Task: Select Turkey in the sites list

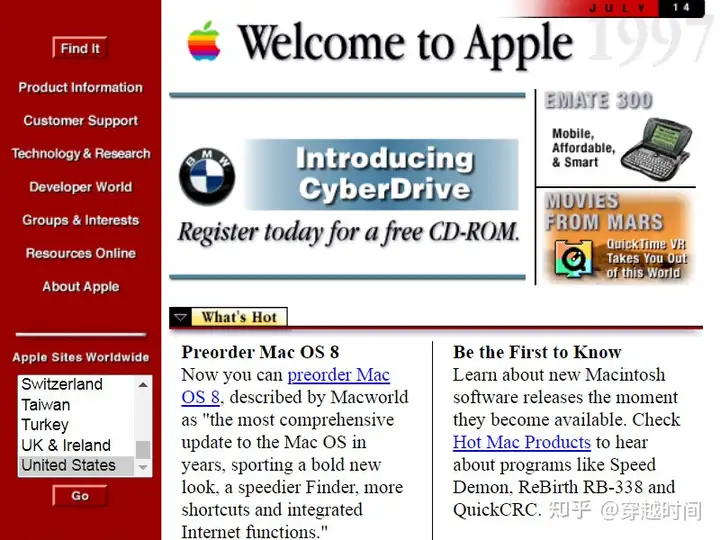Action: [x=77, y=425]
